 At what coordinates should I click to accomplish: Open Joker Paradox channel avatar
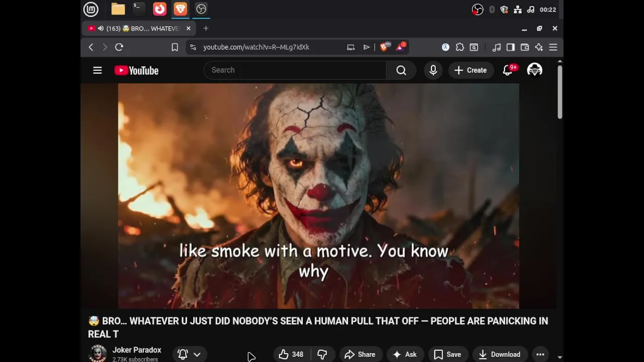point(98,353)
